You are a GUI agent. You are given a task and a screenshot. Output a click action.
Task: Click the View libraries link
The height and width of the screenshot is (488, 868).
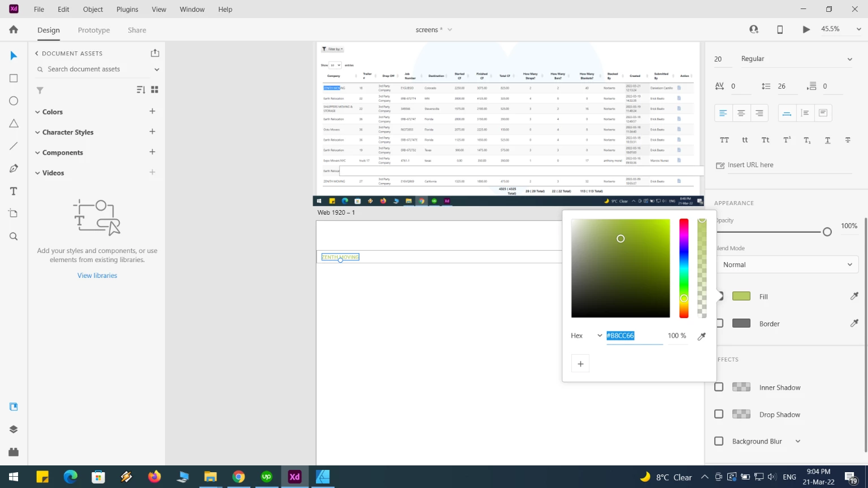tap(97, 275)
